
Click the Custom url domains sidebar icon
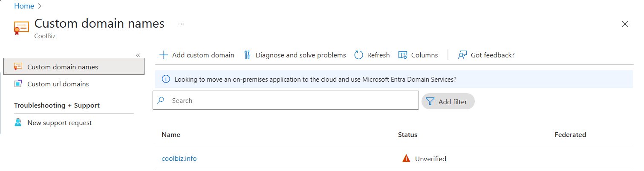(x=18, y=84)
